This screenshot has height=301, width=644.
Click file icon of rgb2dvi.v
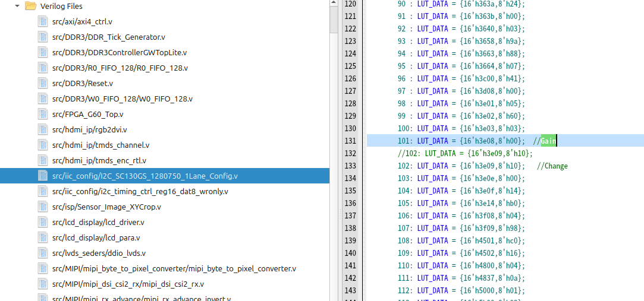coord(43,129)
